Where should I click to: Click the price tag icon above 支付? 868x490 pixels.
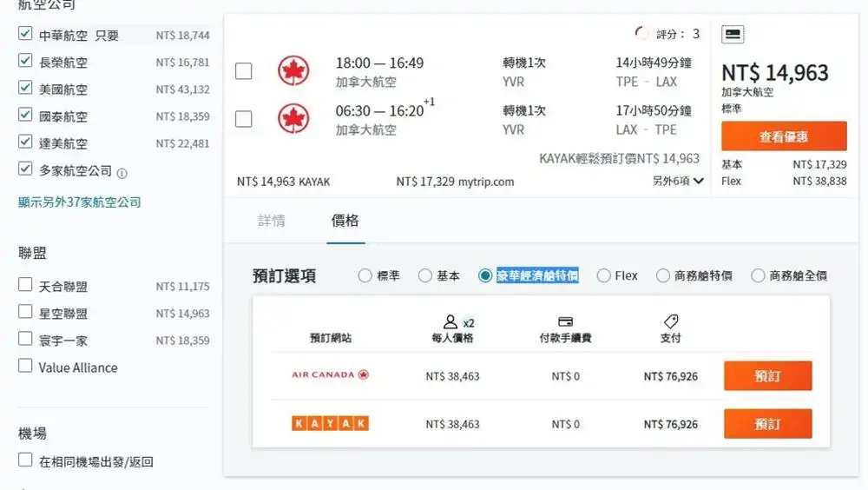coord(671,321)
